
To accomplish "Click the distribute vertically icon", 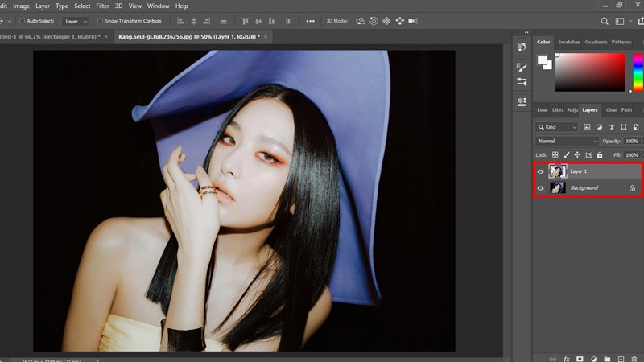I will [224, 21].
